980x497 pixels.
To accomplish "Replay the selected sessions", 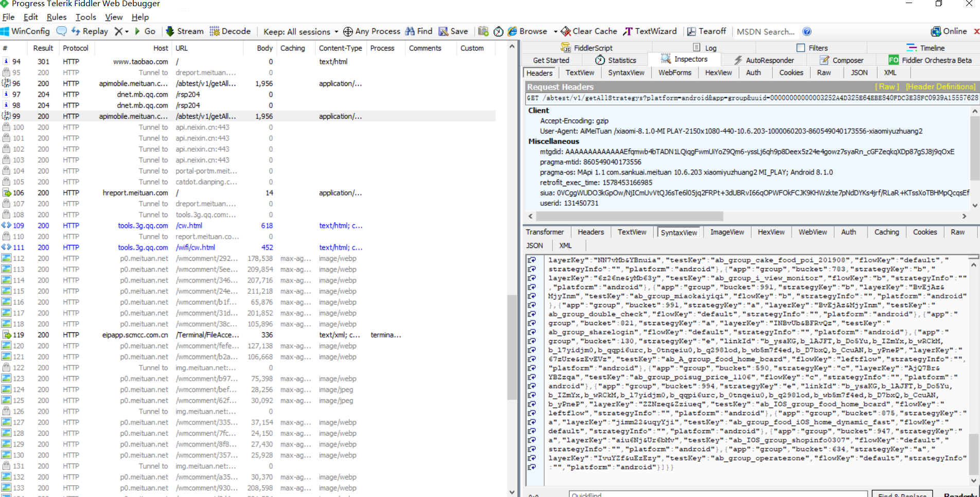I will (90, 31).
